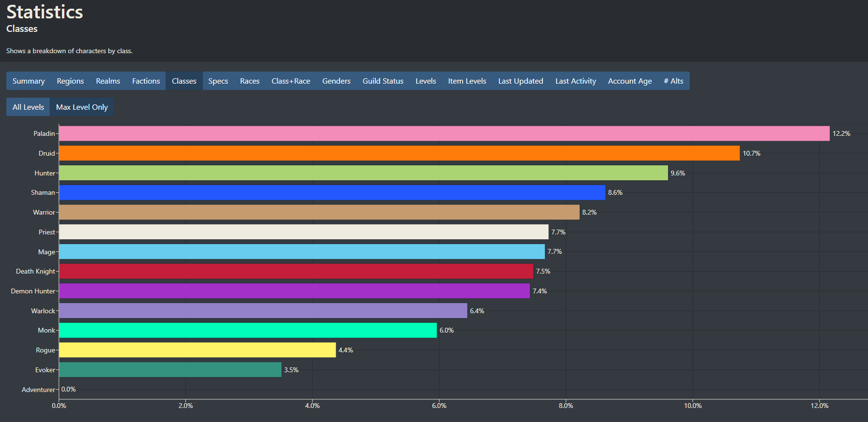
Task: Click the 6.0% Monk value
Action: coord(446,330)
